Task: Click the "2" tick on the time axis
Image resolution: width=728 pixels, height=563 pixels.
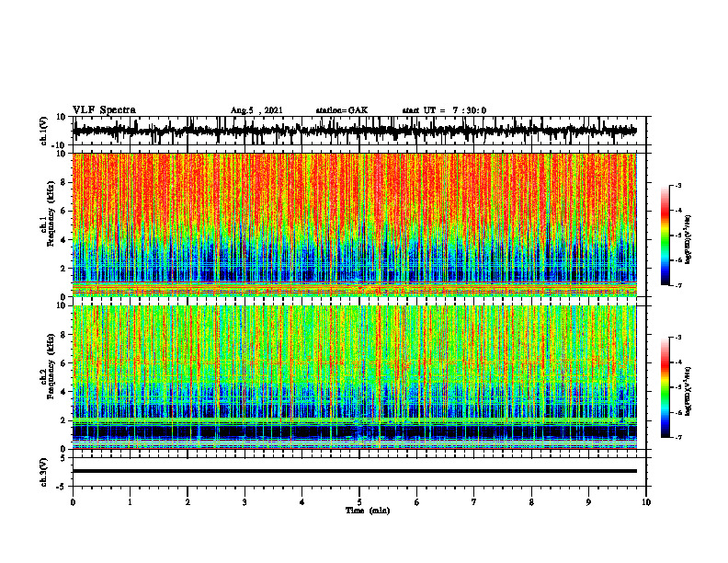Action: (188, 502)
